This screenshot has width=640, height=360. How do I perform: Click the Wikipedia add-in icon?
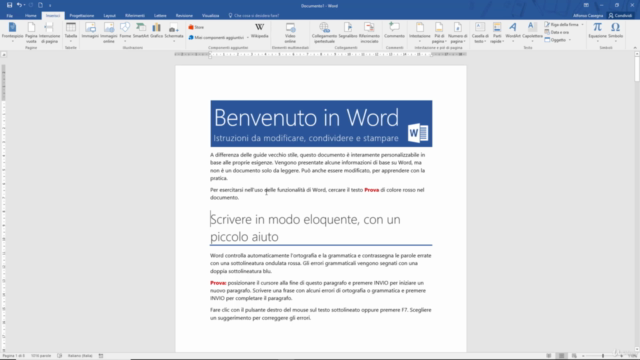coord(260,31)
